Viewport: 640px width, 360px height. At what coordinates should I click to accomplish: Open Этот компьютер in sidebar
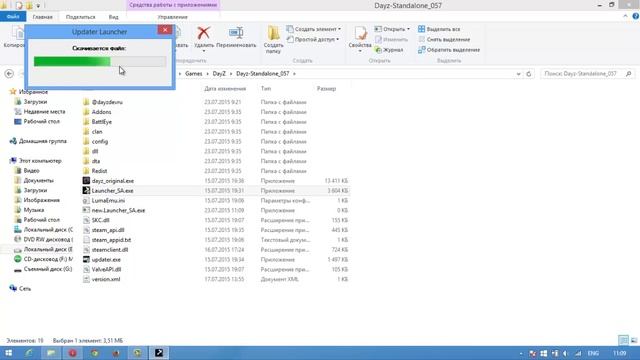(x=40, y=161)
